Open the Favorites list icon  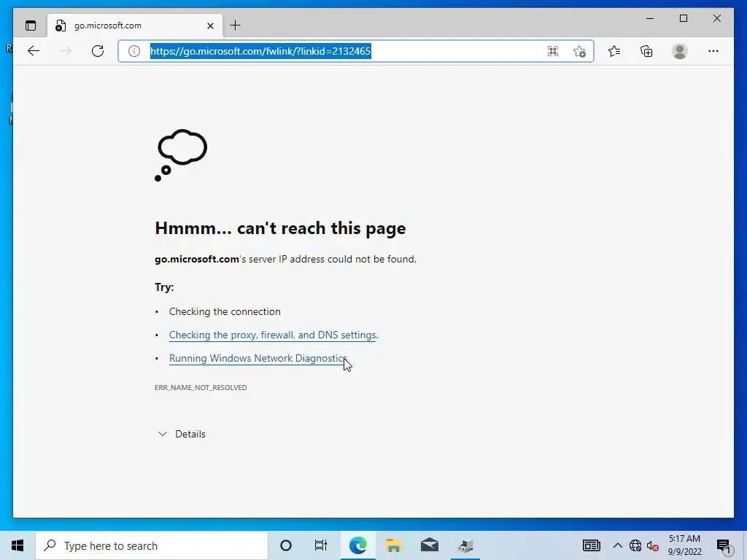pos(614,51)
